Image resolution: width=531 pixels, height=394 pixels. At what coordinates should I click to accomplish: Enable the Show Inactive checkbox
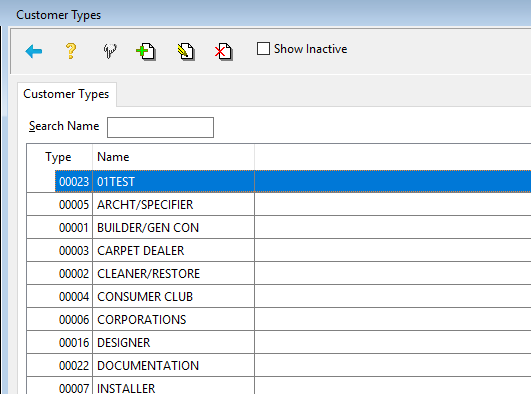263,49
